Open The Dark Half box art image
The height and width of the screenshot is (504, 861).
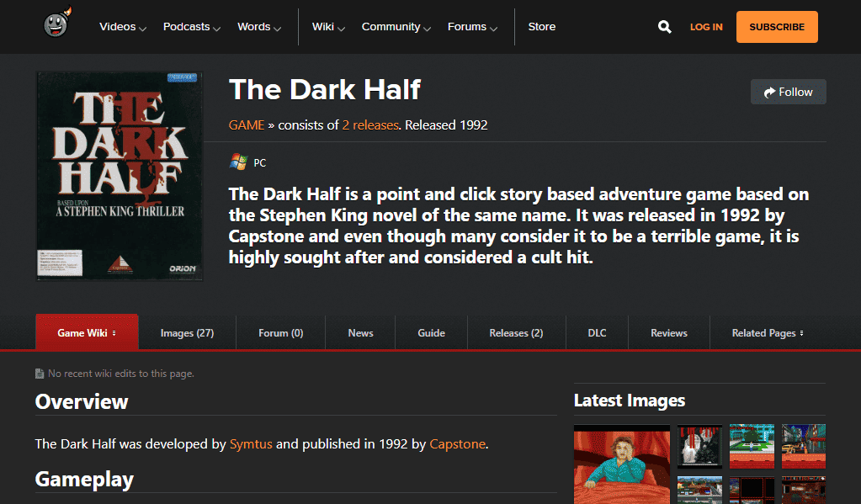(119, 176)
